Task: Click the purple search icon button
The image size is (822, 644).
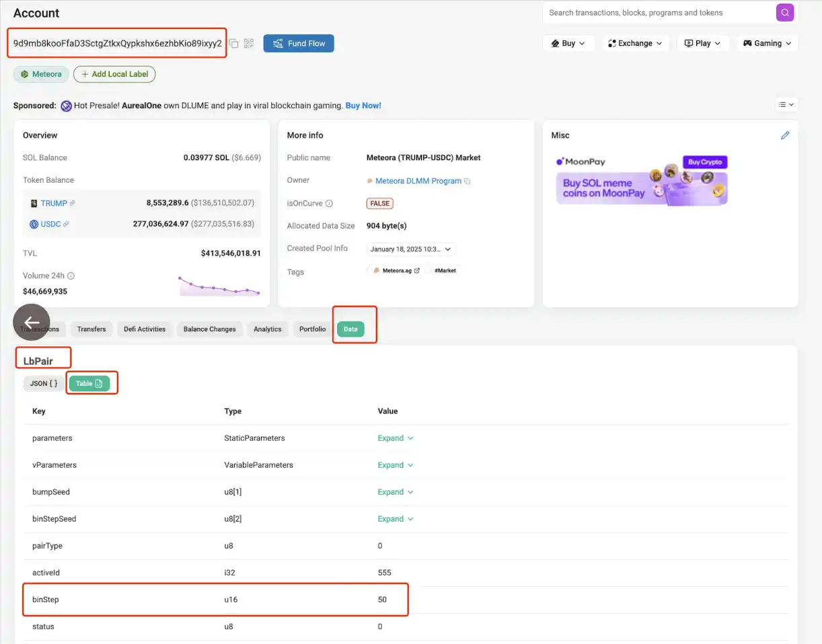Action: (x=784, y=12)
